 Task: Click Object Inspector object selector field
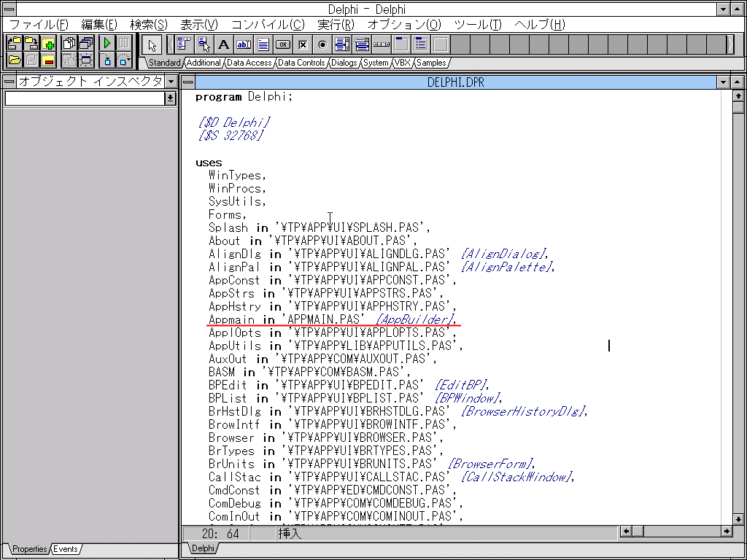point(85,98)
